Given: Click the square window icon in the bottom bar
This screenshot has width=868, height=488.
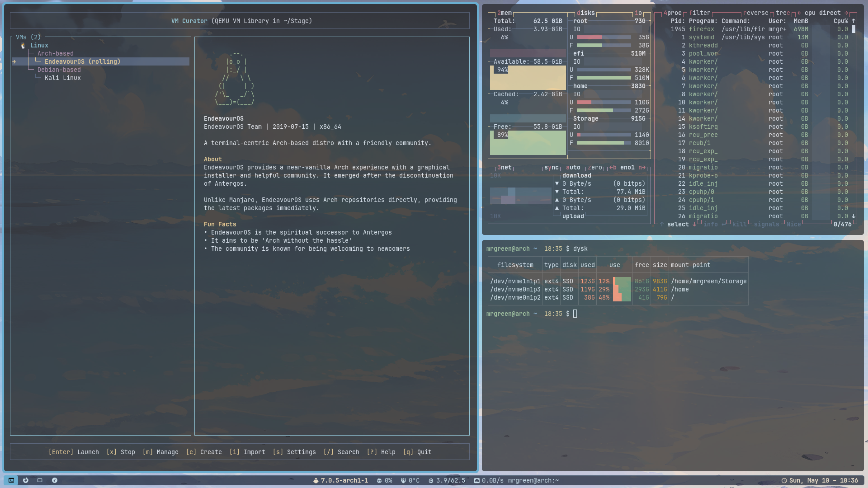Looking at the screenshot, I should click(x=40, y=480).
